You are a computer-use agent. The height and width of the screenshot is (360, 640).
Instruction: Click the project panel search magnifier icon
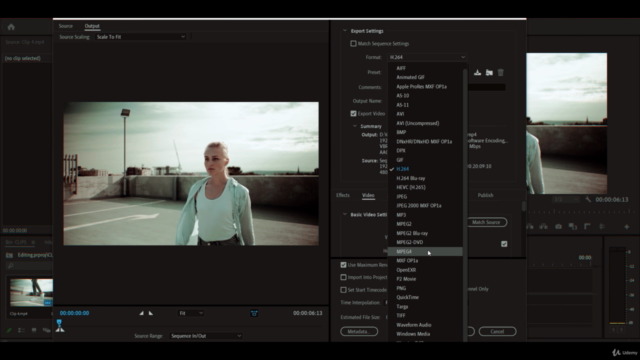11,266
